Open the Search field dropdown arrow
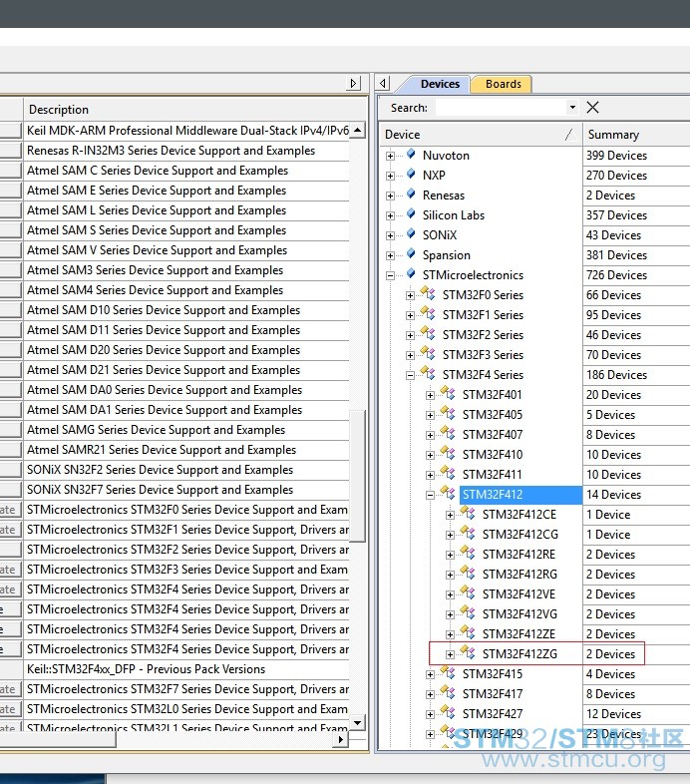The width and height of the screenshot is (690, 784). [x=572, y=107]
